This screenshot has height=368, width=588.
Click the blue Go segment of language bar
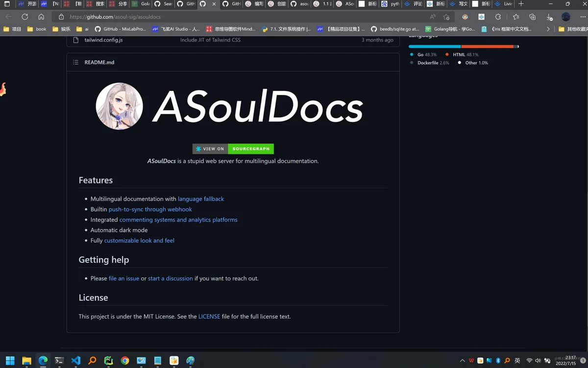tap(435, 46)
